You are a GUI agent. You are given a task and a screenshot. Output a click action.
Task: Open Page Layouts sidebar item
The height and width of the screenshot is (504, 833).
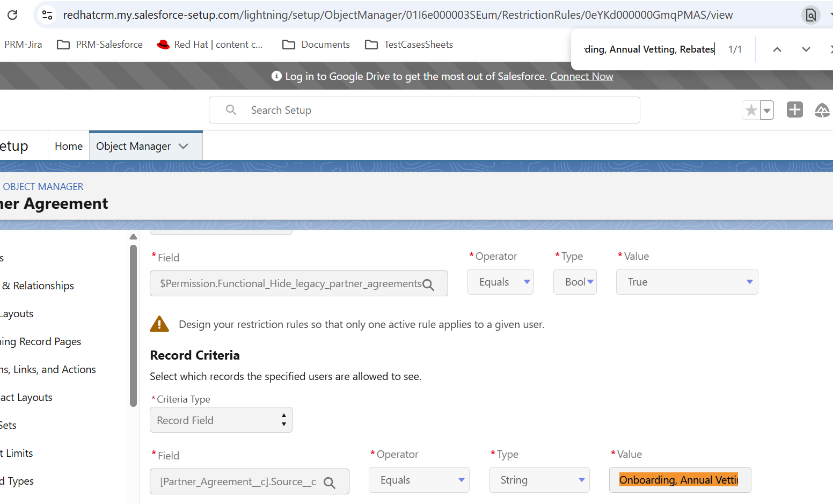[17, 313]
